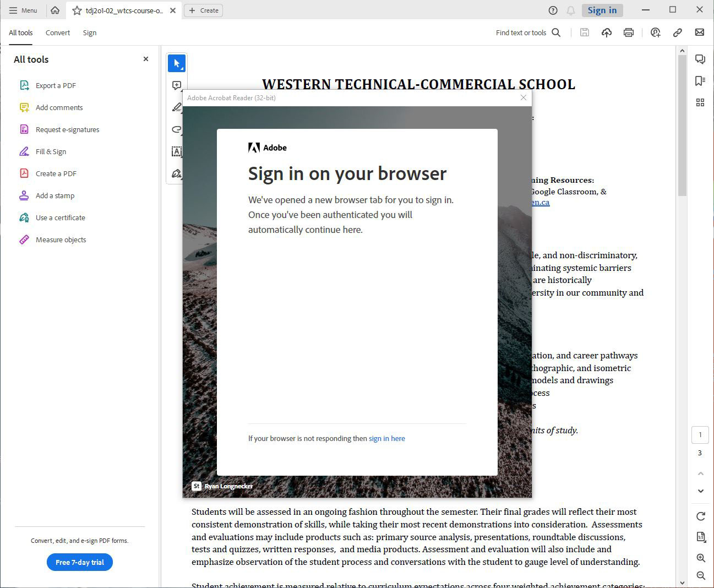
Task: Open the Menu hamburger button
Action: click(23, 10)
